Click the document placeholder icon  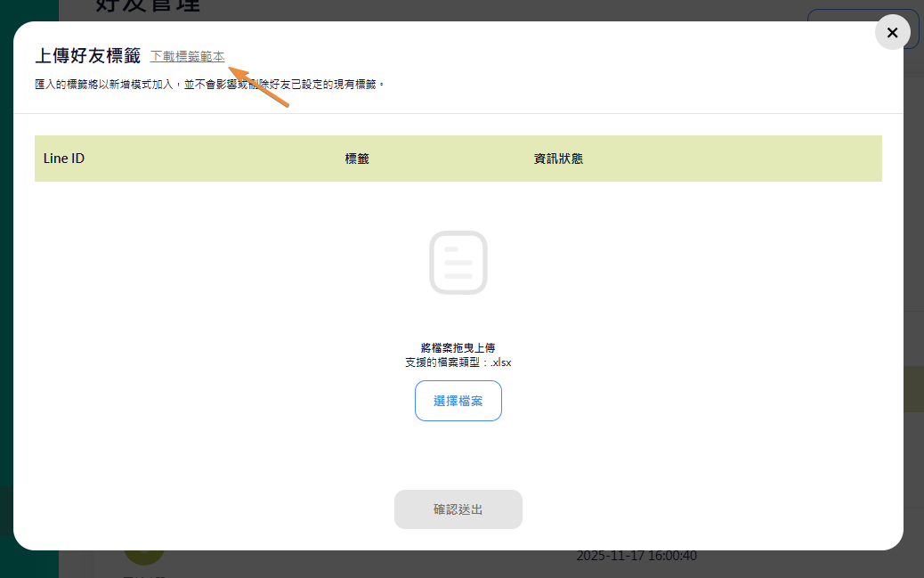(x=458, y=263)
